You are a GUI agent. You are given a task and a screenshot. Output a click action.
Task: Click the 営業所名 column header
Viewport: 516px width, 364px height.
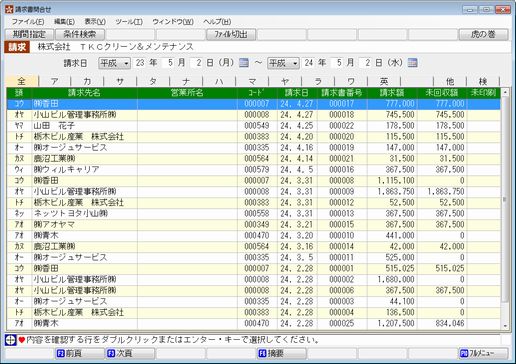click(187, 93)
